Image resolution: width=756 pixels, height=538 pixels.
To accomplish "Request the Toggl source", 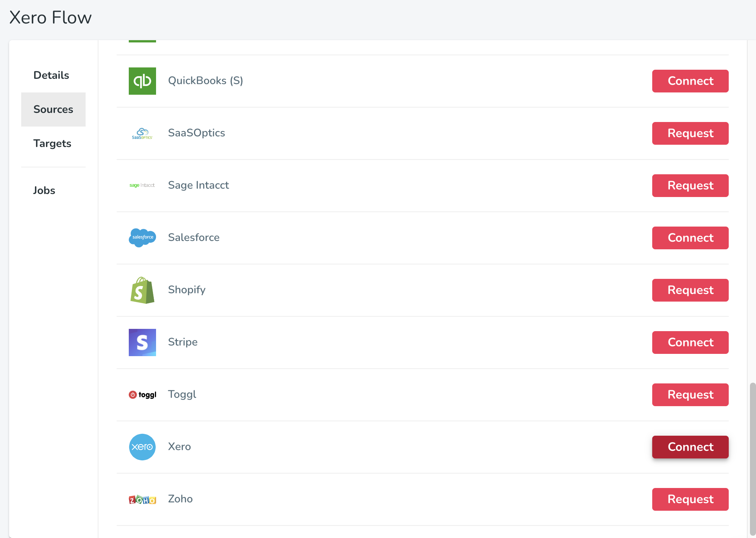I will click(x=690, y=395).
